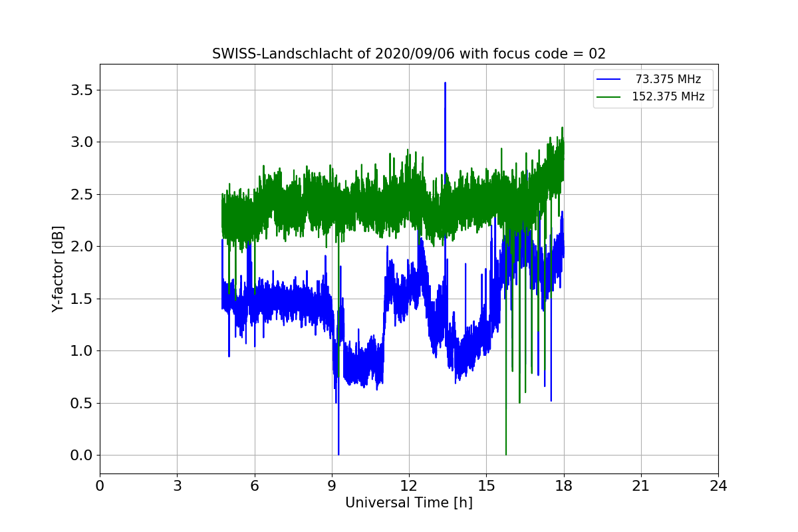Click the blue line sample in legend
Screen dimensions: 798x532
[608, 80]
